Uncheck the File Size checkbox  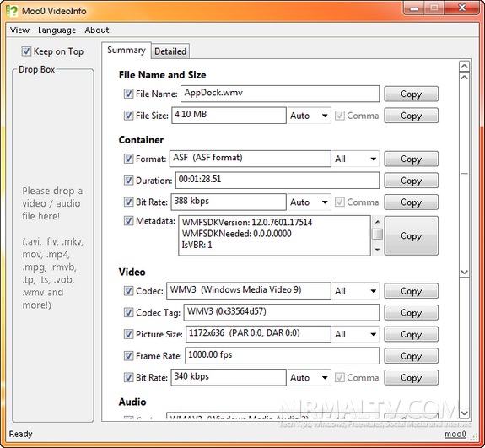[x=128, y=116]
